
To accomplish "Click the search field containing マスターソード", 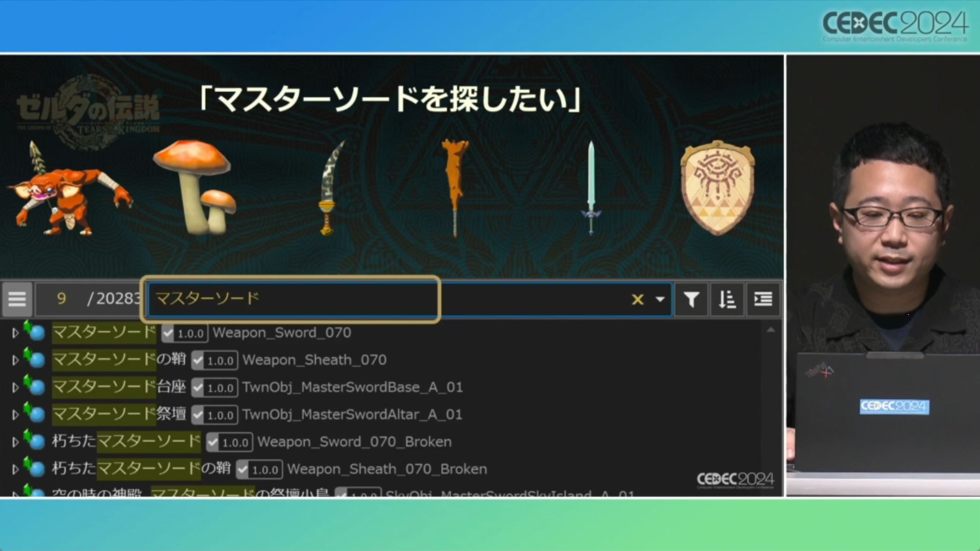I will [410, 299].
